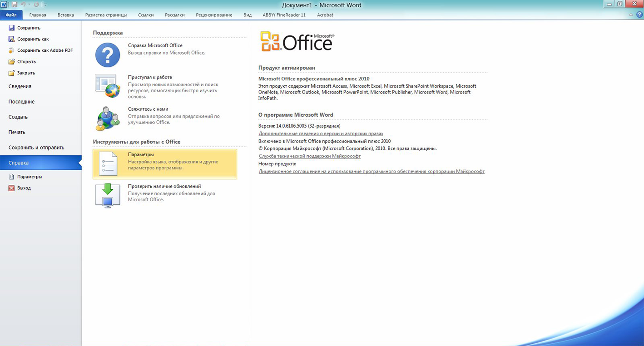Go to the Ссылки tab
This screenshot has width=644, height=346.
coord(146,15)
